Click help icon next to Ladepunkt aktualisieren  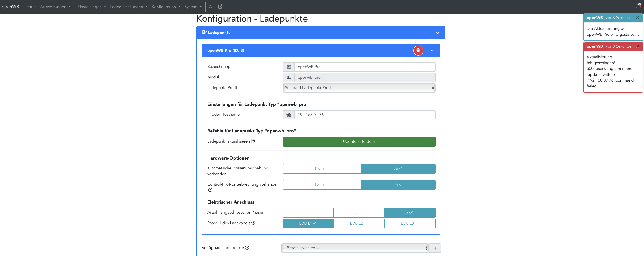[253, 141]
